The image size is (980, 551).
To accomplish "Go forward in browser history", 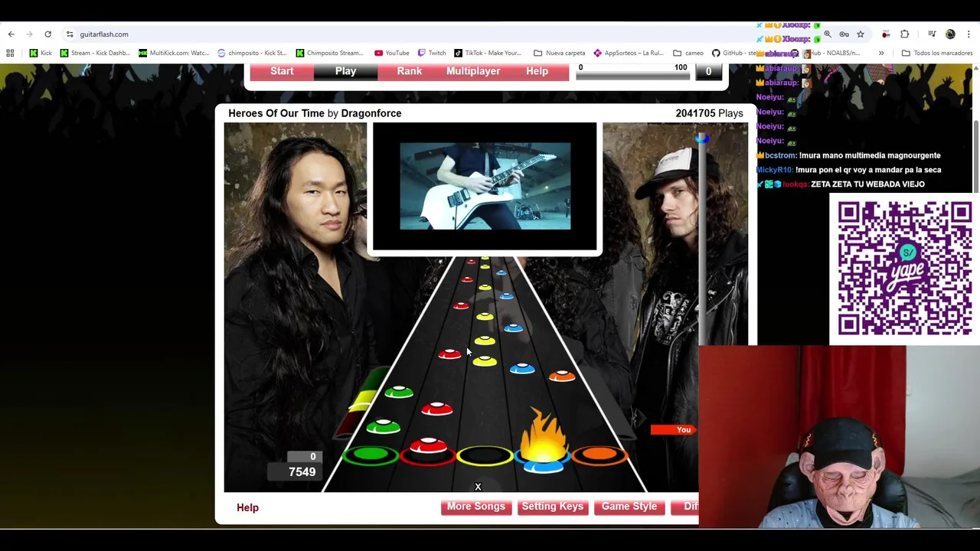I will (29, 34).
